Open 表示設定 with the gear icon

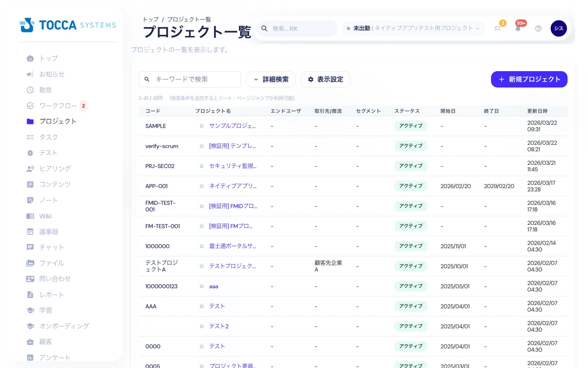coord(325,79)
